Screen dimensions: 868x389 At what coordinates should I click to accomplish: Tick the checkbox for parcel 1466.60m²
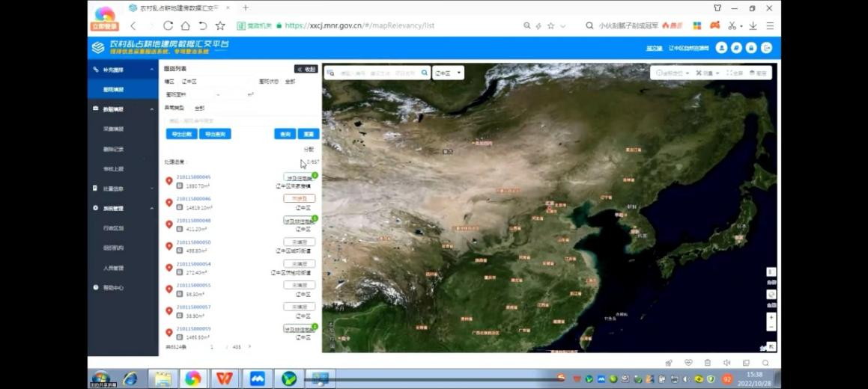point(179,337)
